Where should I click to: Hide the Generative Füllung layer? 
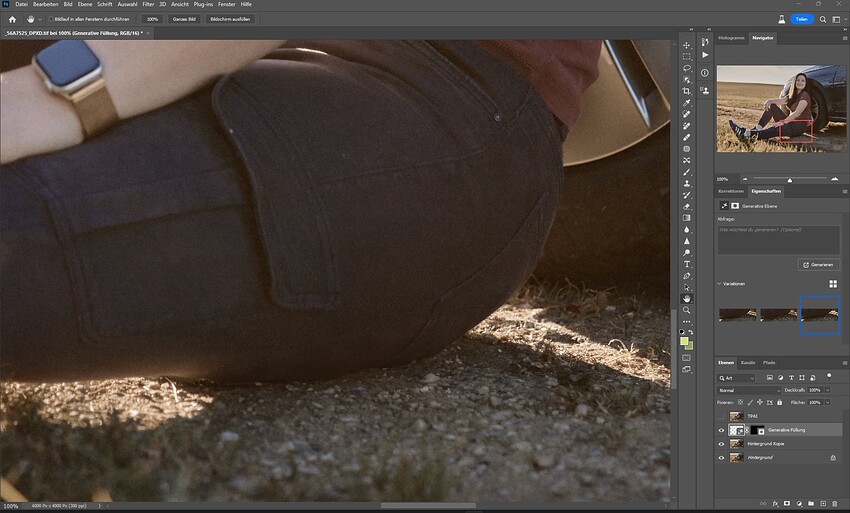click(x=721, y=430)
